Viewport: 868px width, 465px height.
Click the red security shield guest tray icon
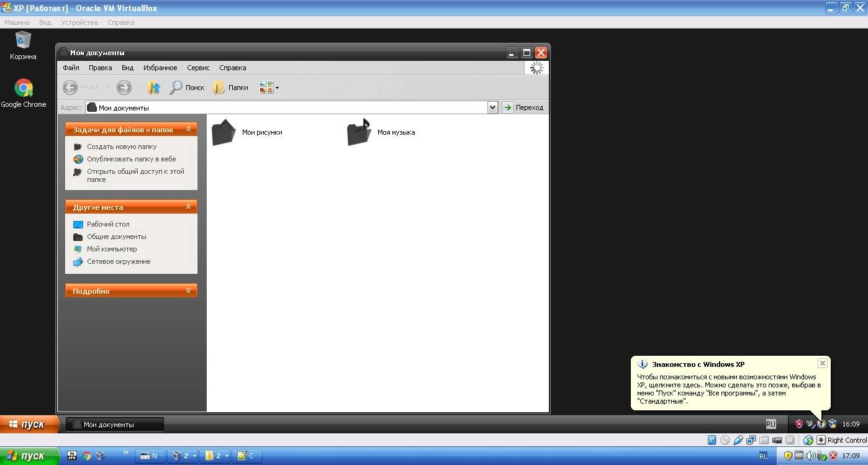pos(799,424)
